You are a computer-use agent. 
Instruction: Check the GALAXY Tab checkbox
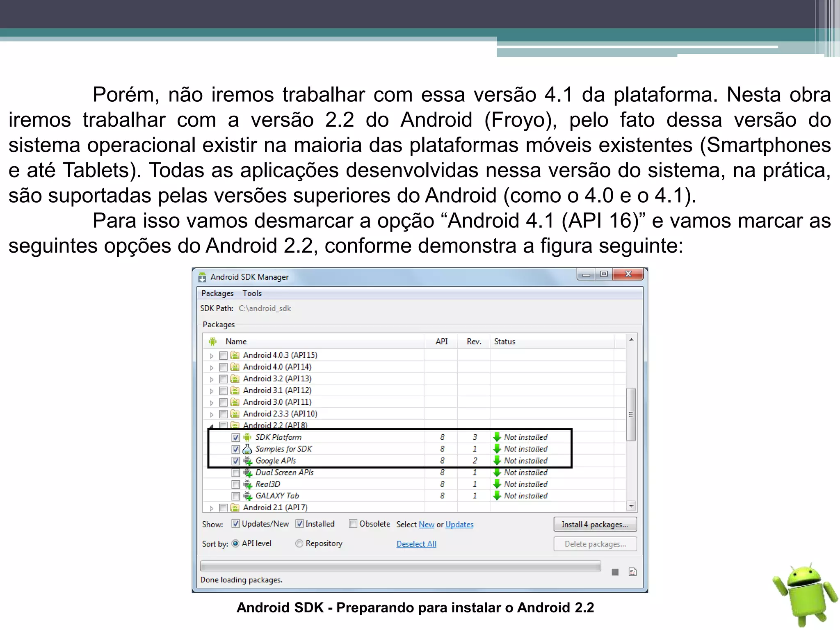tap(236, 496)
